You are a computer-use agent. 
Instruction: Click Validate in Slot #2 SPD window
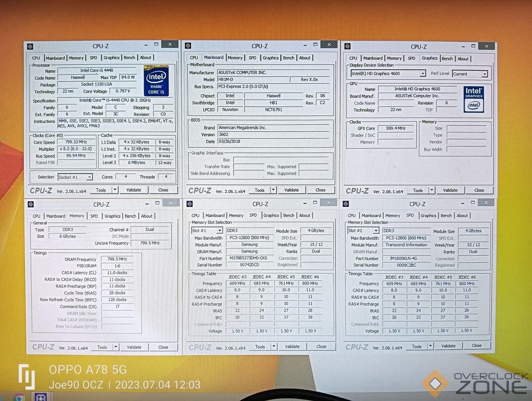click(448, 346)
